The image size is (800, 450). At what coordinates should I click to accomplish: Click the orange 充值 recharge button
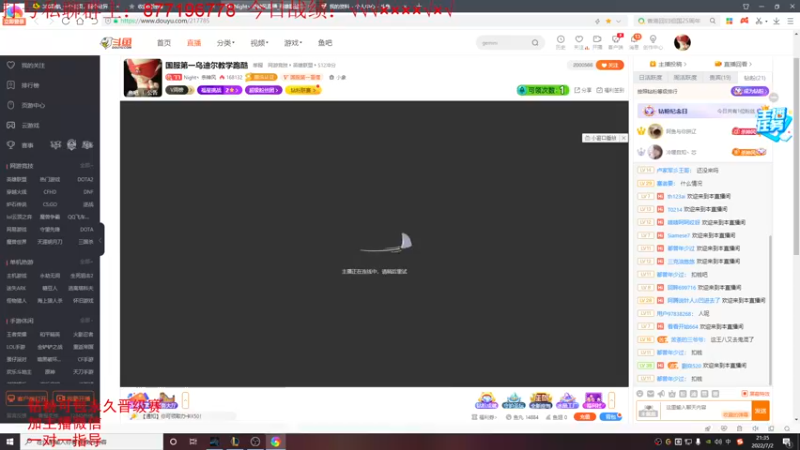[585, 417]
